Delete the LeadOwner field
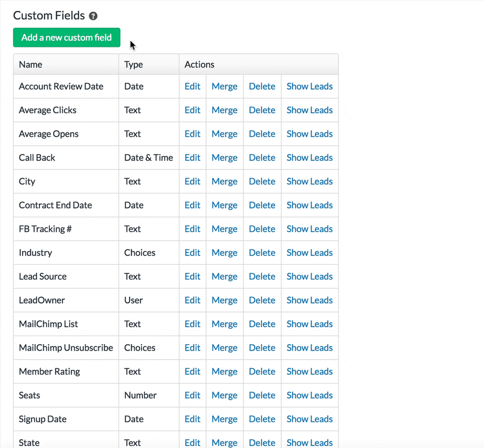The image size is (484, 448). pos(262,300)
